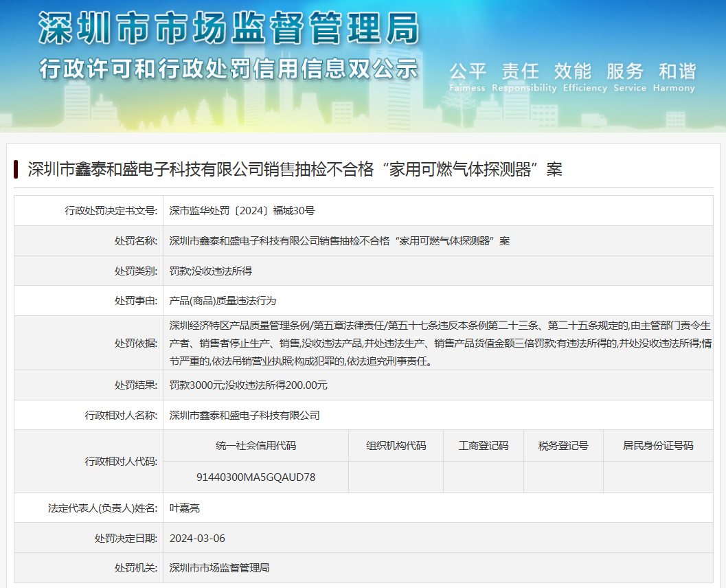The height and width of the screenshot is (588, 726).
Task: Click the 居民身份证号码 column header
Action: 658,445
